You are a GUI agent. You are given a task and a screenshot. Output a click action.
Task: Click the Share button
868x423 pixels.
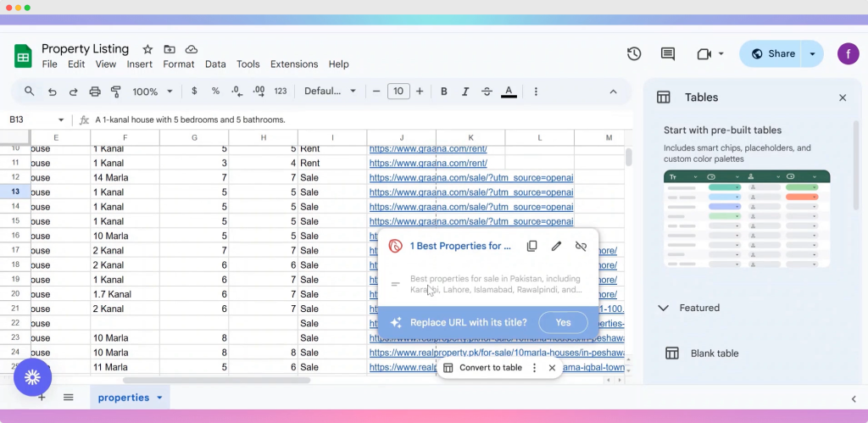(771, 53)
